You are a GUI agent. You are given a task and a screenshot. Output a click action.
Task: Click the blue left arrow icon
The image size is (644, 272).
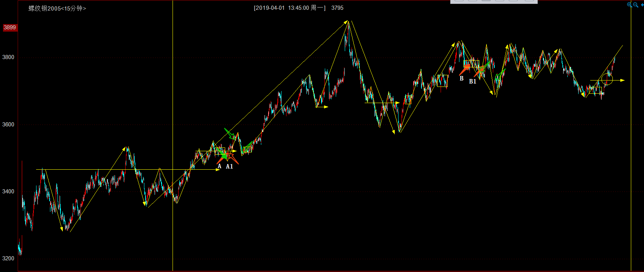coord(642,5)
